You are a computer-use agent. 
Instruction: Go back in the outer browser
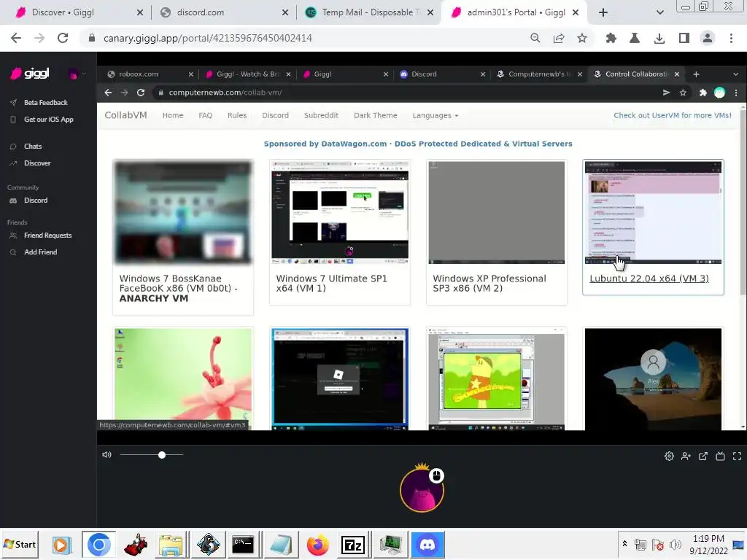(16, 38)
